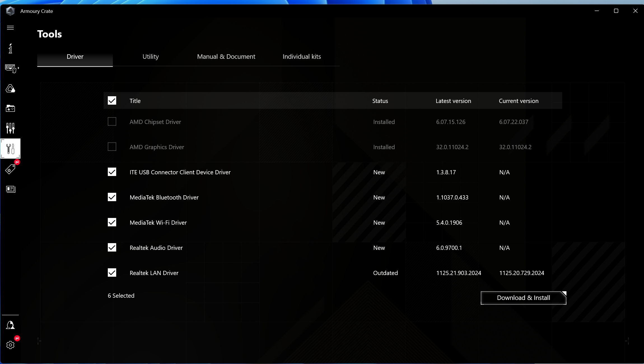Open the Device keyboard and mouse icon

point(10,68)
